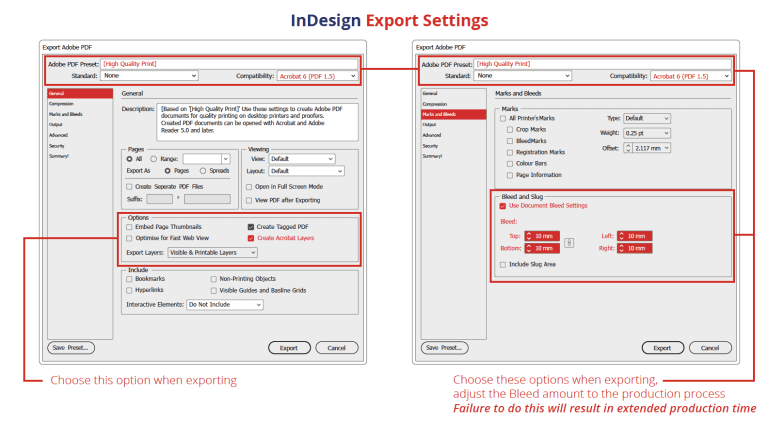Click the Suffix input field
This screenshot has width=768, height=423.
tap(160, 199)
